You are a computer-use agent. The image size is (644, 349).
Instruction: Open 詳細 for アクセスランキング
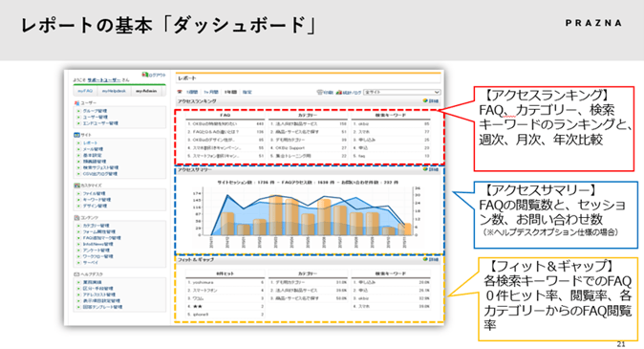[x=434, y=101]
